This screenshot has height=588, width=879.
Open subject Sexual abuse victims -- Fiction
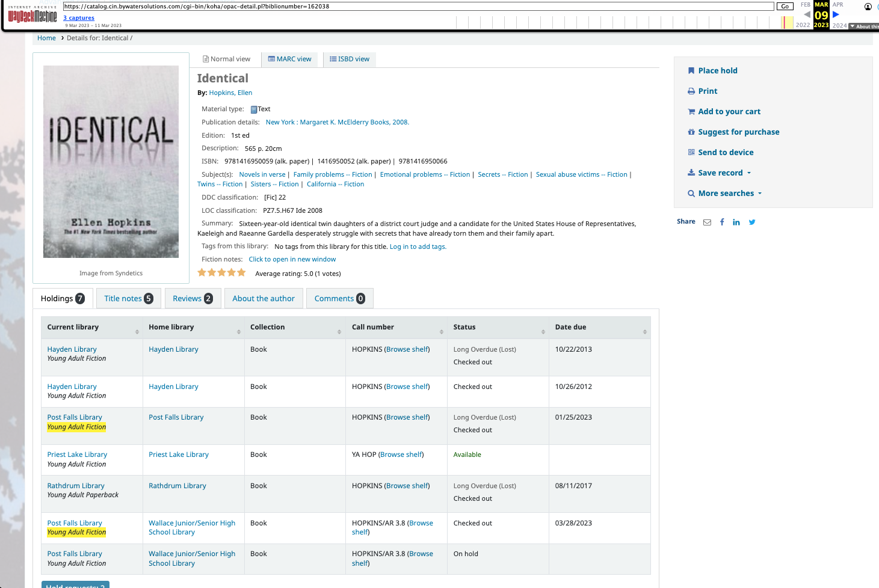(581, 174)
